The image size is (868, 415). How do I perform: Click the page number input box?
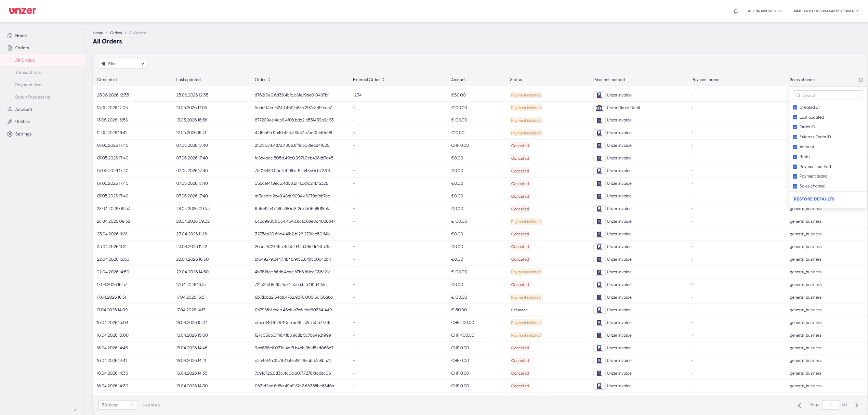[830, 405]
